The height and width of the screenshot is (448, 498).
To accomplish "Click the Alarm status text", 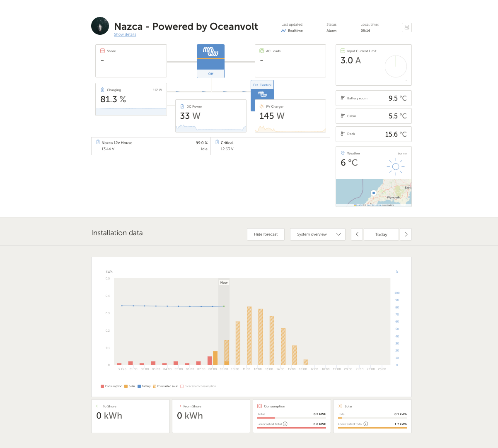I will (331, 31).
